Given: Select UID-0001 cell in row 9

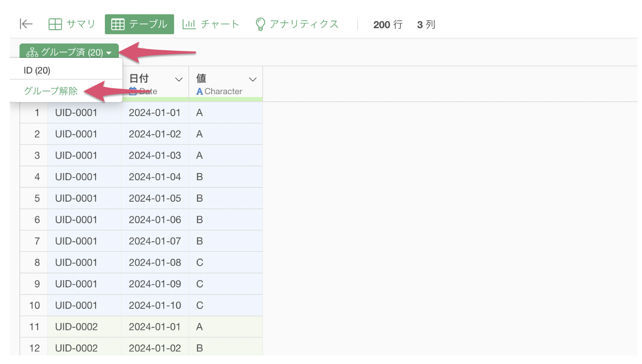Looking at the screenshot, I should pos(85,284).
